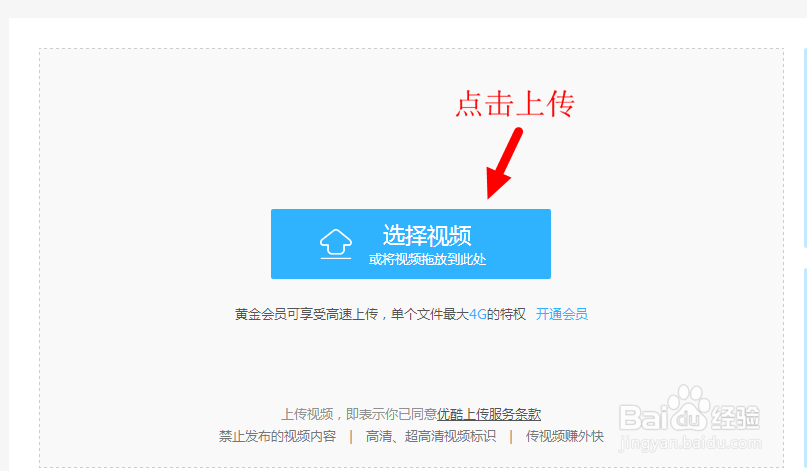Click the upload arrow icon in blue button
Viewport: 807px width, 471px height.
click(336, 243)
